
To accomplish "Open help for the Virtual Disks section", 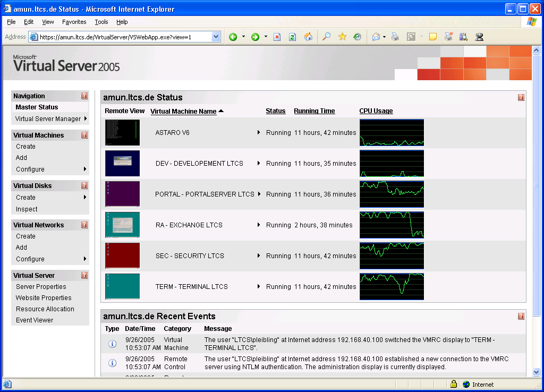I will point(84,185).
